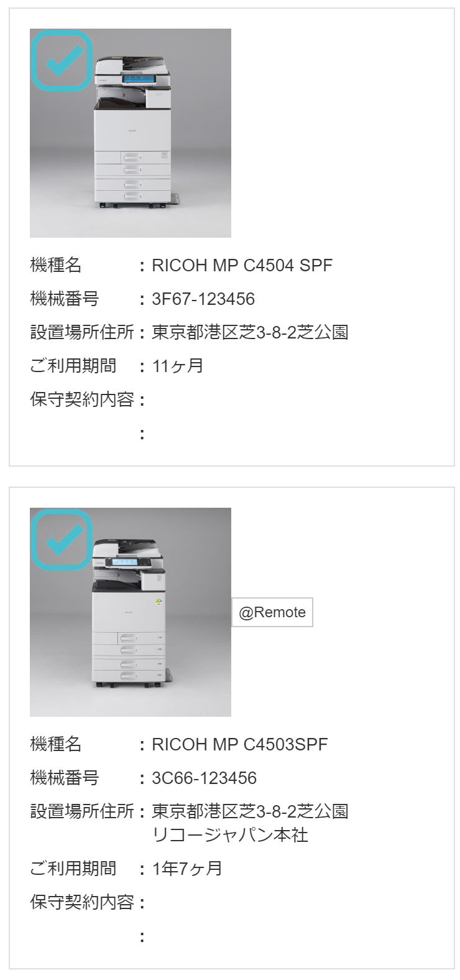The width and height of the screenshot is (460, 980).
Task: Click 設置場所住所 label in the second card
Action: [x=82, y=811]
